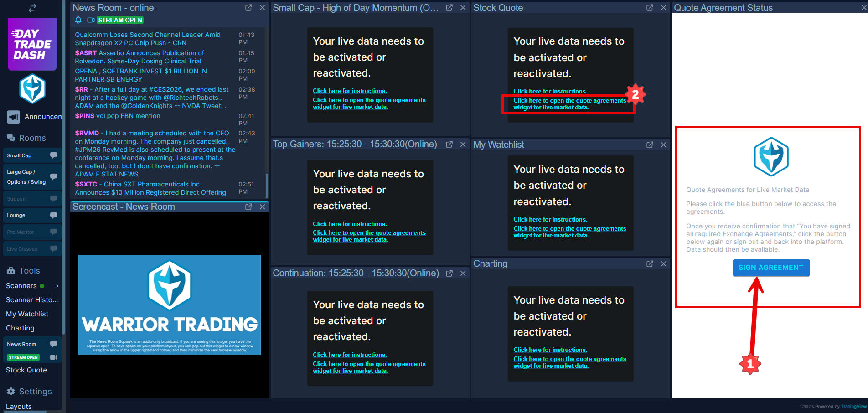The height and width of the screenshot is (413, 868).
Task: Click the chat bubble icon for Support room
Action: (x=53, y=199)
